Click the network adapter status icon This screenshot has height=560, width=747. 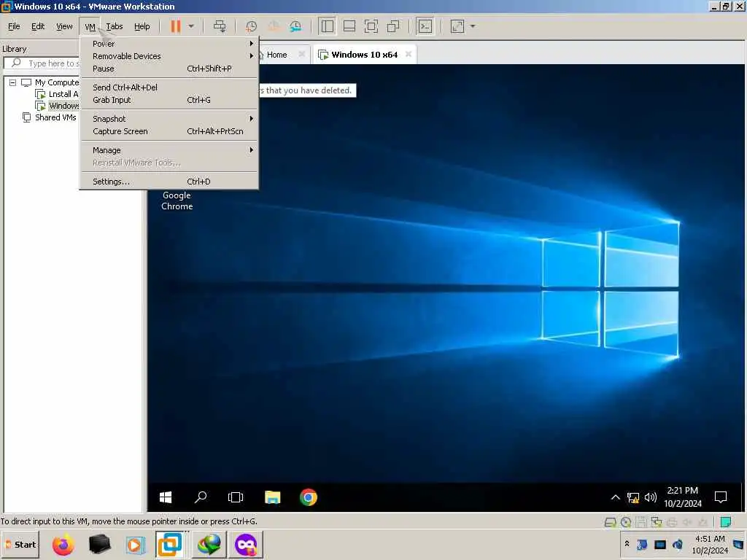[657, 522]
